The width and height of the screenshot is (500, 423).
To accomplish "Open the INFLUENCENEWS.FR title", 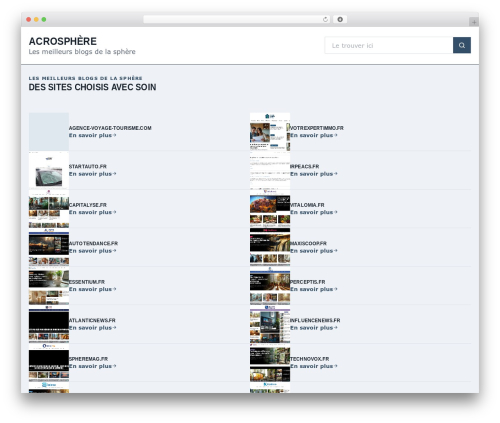I will point(315,320).
